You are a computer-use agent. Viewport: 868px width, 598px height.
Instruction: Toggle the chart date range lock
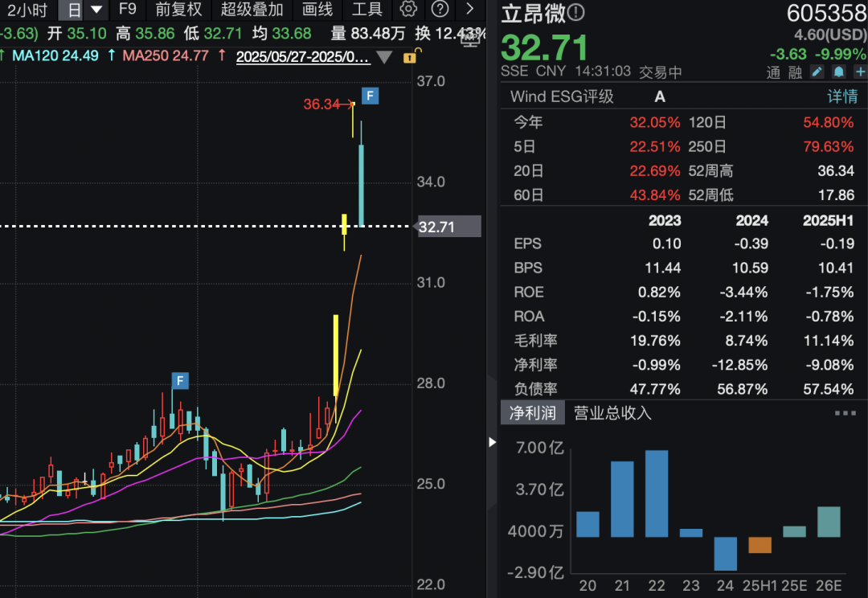[410, 57]
